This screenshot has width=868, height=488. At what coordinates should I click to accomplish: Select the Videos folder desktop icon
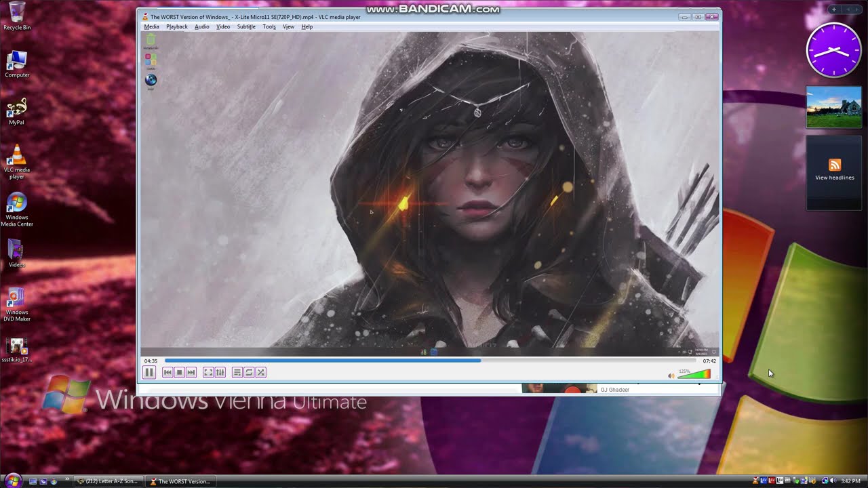(x=17, y=253)
